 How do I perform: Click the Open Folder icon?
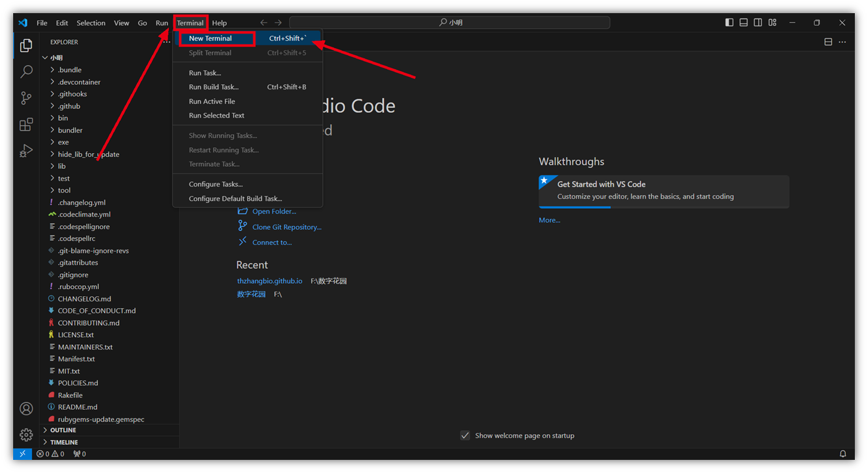pyautogui.click(x=243, y=211)
